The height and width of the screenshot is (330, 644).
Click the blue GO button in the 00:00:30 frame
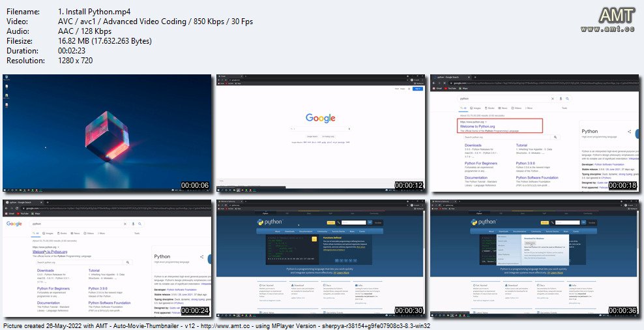coord(370,222)
